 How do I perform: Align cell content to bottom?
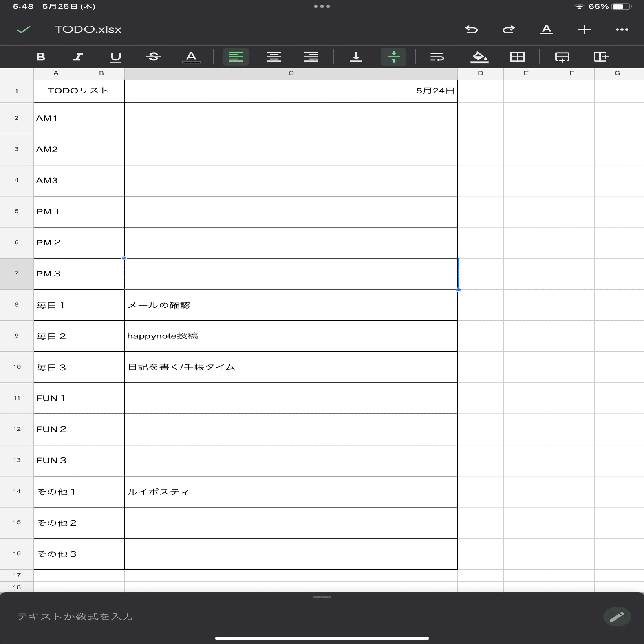[x=356, y=57]
